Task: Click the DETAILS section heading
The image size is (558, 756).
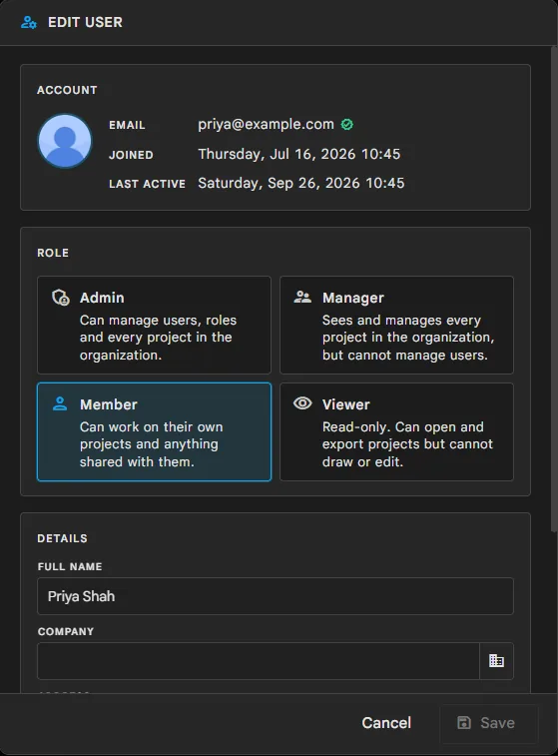Action: (x=62, y=538)
